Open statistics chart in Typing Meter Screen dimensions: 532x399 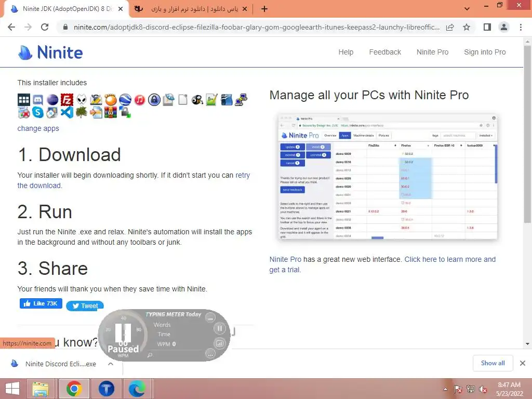(x=220, y=343)
